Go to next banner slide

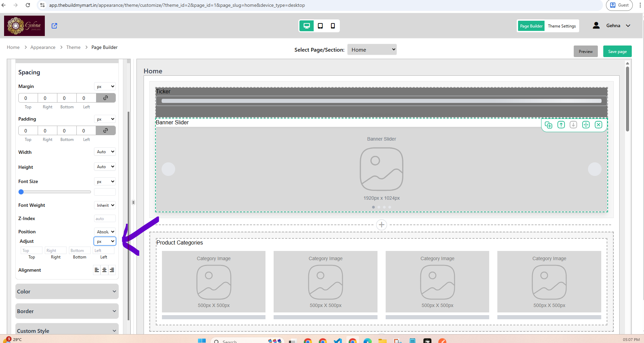[594, 169]
